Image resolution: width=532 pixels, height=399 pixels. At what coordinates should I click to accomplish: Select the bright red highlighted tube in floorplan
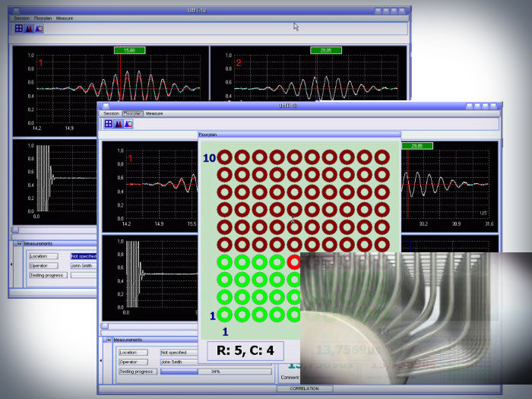pyautogui.click(x=295, y=262)
